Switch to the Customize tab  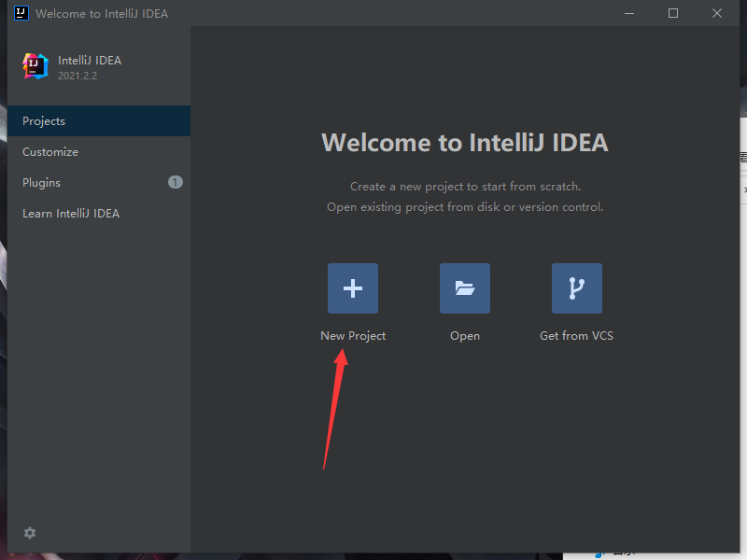(x=99, y=152)
